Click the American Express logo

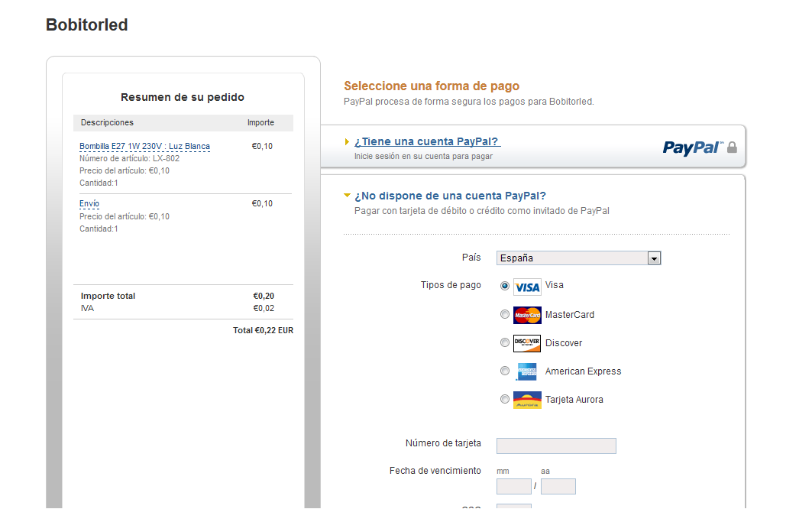[527, 371]
